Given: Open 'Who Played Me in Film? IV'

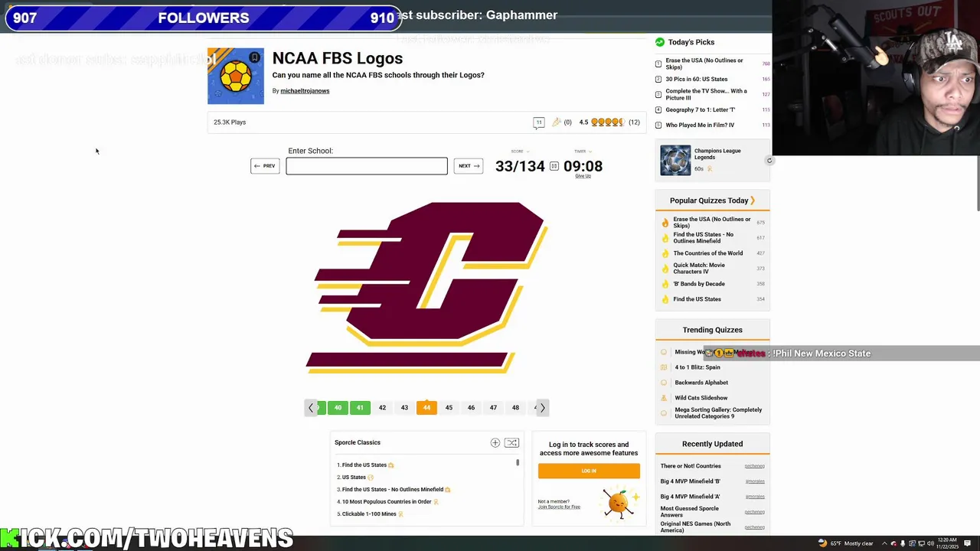Looking at the screenshot, I should coord(700,125).
